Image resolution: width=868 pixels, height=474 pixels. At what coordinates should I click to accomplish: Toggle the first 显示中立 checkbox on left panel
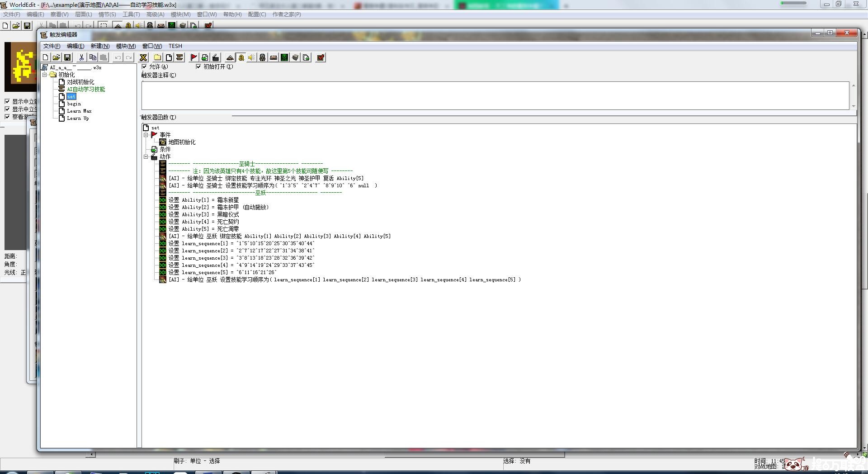[x=7, y=101]
